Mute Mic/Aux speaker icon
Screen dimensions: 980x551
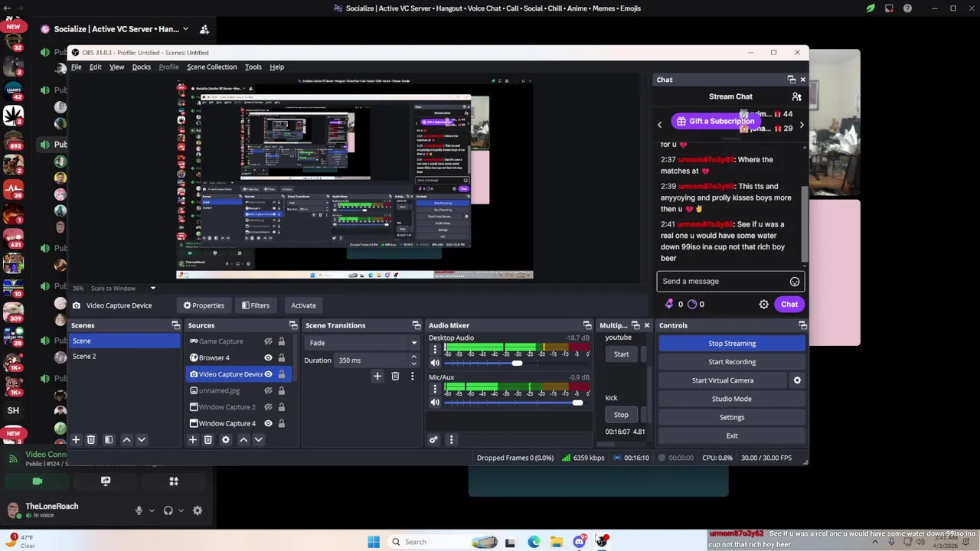coord(435,403)
